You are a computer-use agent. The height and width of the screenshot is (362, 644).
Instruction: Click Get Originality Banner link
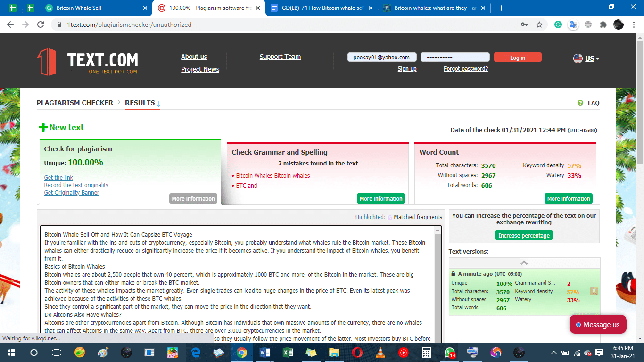pyautogui.click(x=72, y=193)
